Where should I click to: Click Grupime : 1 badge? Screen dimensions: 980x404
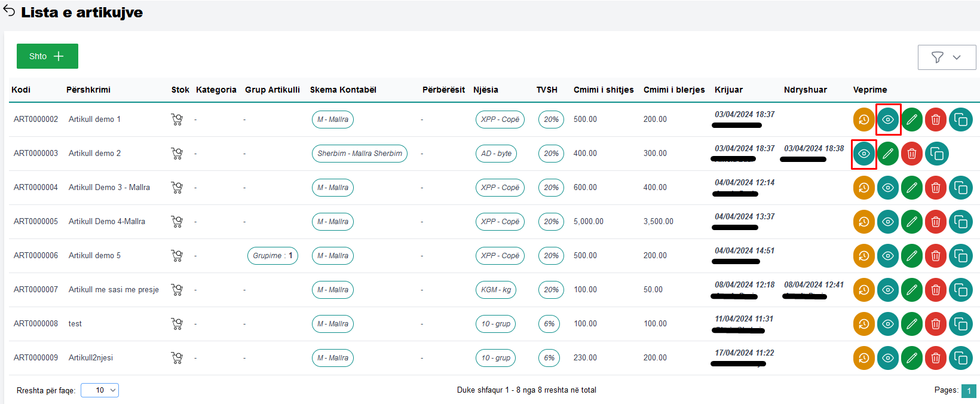coord(272,256)
